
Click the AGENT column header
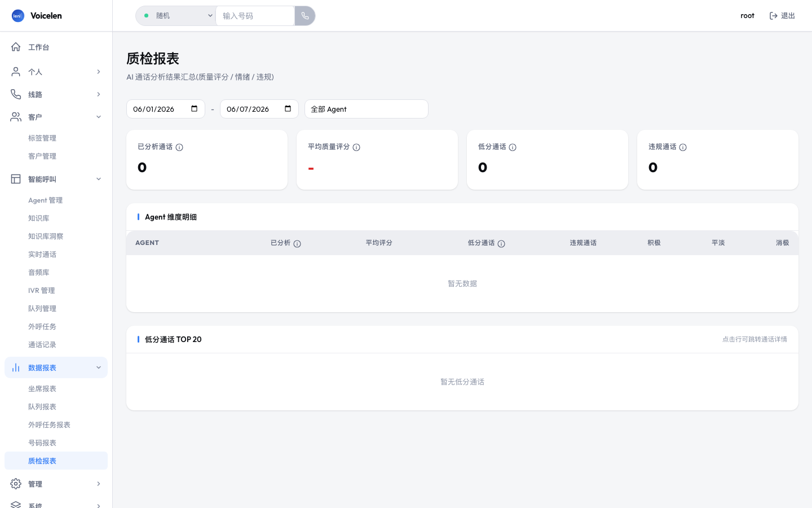(147, 243)
